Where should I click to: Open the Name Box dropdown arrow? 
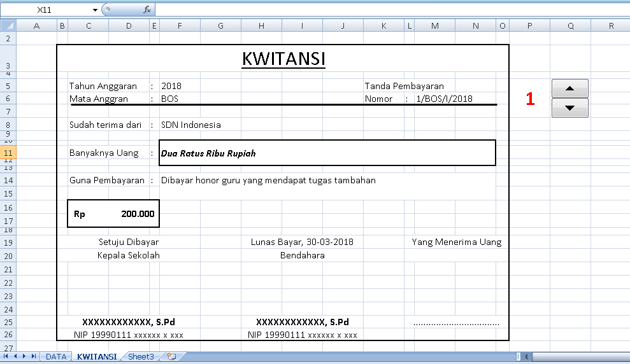(95, 10)
